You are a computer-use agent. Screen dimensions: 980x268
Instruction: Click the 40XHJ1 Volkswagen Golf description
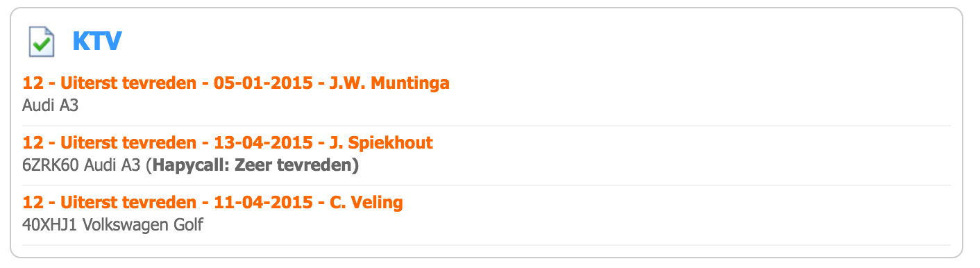click(112, 226)
